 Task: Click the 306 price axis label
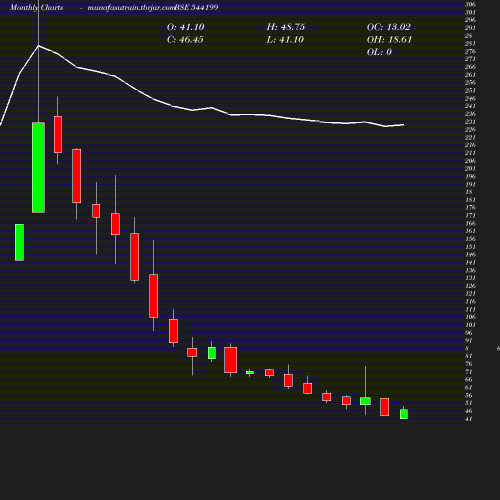(x=470, y=4)
